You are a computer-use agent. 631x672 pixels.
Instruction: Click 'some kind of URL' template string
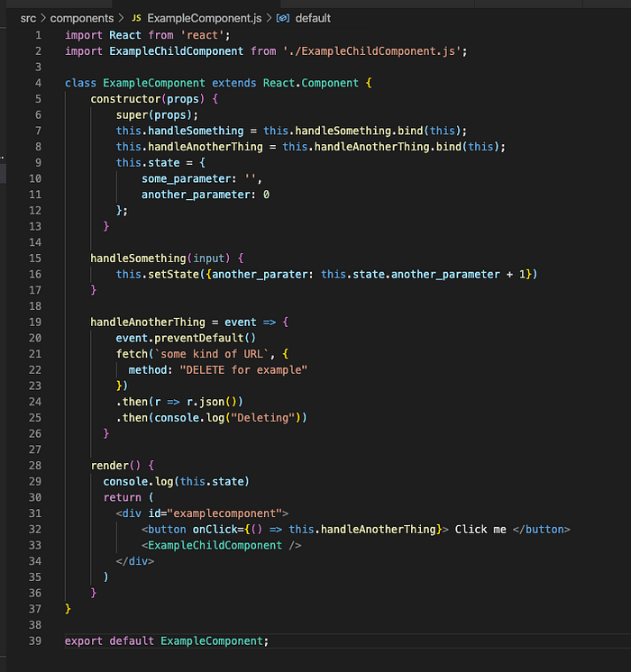pos(211,354)
